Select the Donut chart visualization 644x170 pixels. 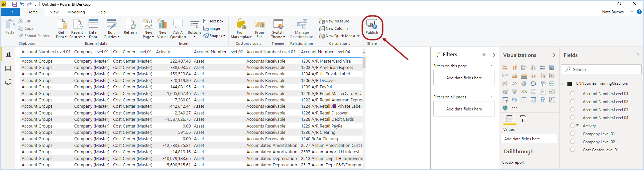click(x=533, y=84)
